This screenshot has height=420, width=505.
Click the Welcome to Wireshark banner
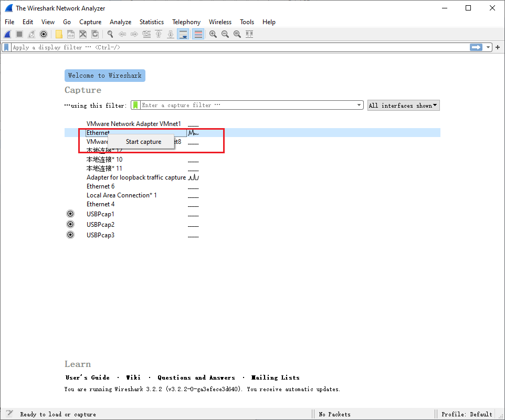pyautogui.click(x=104, y=76)
